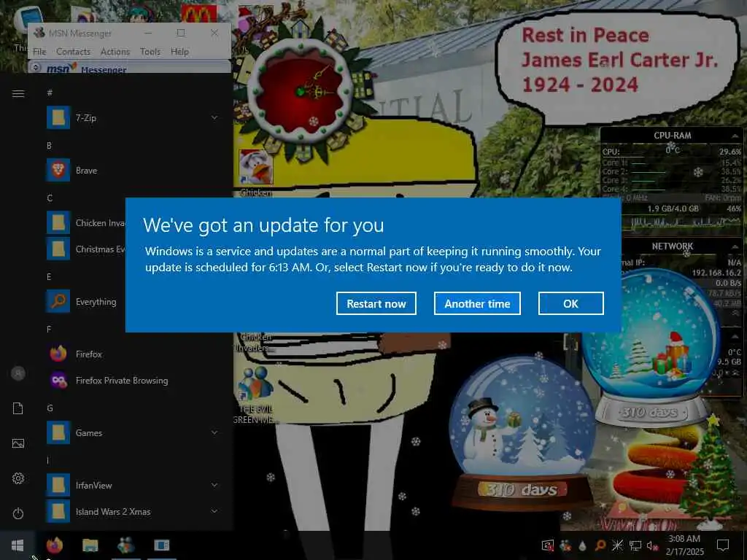The height and width of the screenshot is (560, 747).
Task: Open Contacts menu in MSN Messenger
Action: [x=73, y=52]
